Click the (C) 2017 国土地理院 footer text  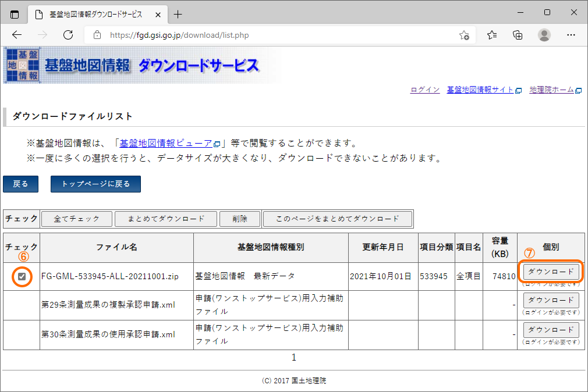click(x=294, y=381)
